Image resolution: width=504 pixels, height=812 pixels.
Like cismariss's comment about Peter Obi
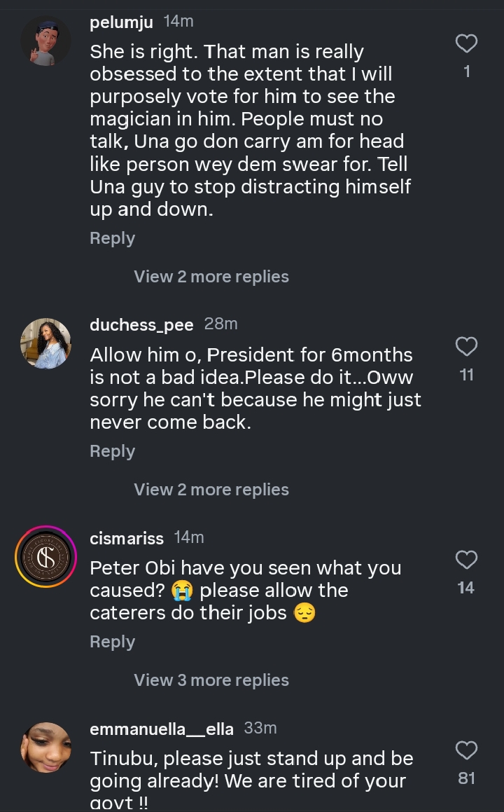pyautogui.click(x=466, y=560)
